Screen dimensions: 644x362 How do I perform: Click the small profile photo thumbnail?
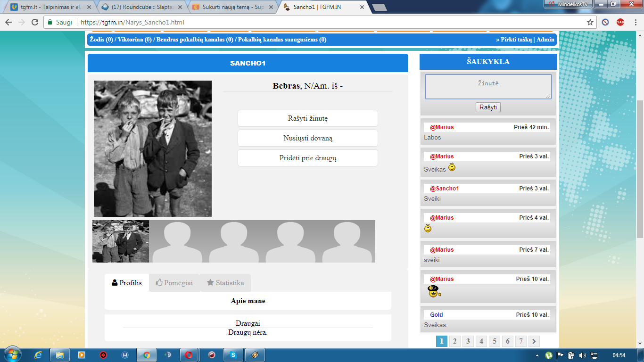[121, 241]
